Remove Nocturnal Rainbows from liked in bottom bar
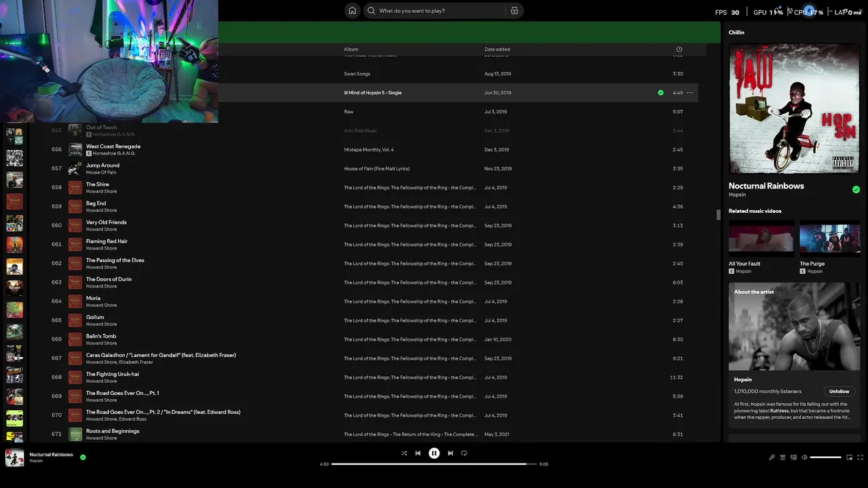This screenshot has width=868, height=488. [x=83, y=457]
